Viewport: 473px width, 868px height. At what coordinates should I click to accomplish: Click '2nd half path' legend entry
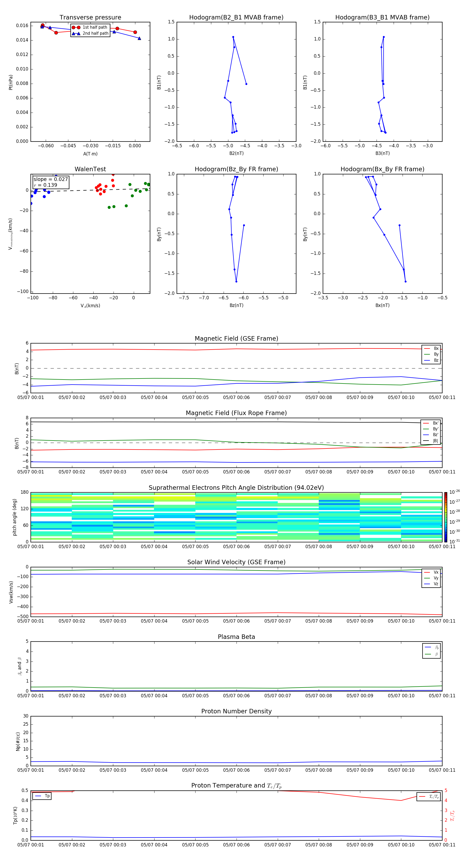[x=90, y=33]
